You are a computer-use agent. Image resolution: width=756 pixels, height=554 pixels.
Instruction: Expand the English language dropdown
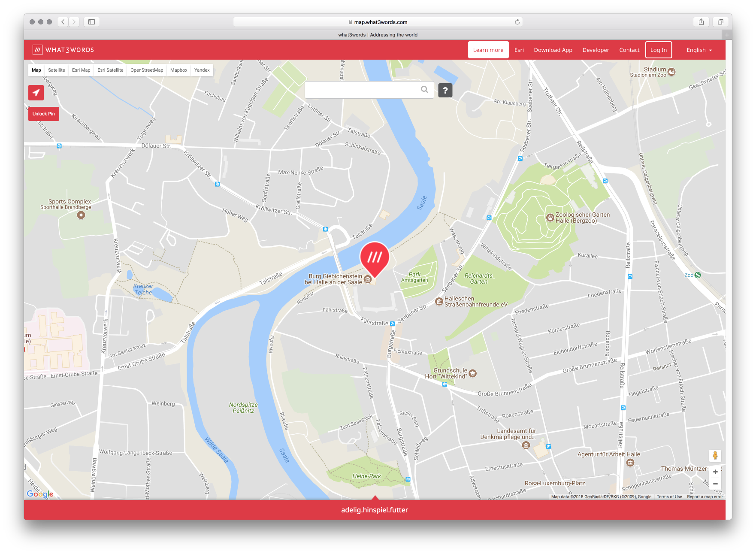pyautogui.click(x=699, y=50)
